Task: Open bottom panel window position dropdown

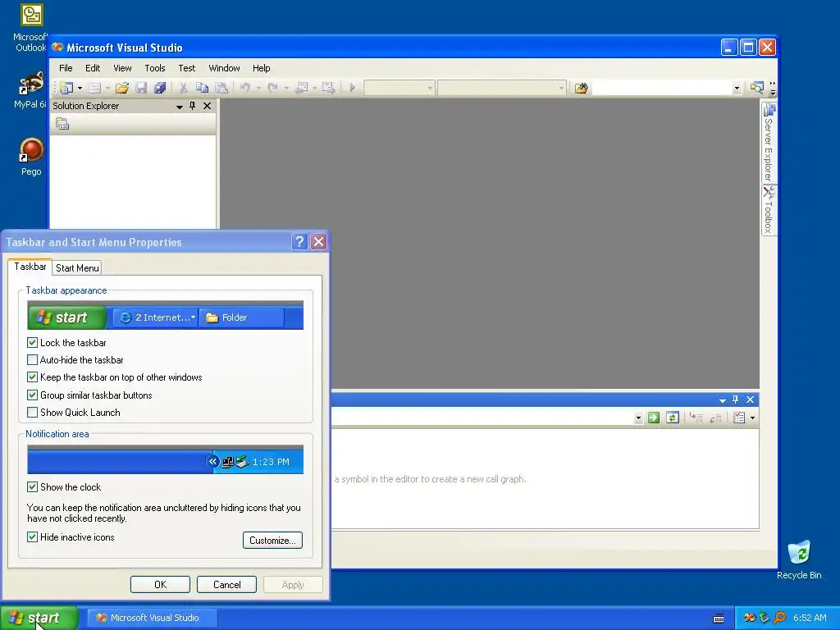Action: tap(722, 400)
